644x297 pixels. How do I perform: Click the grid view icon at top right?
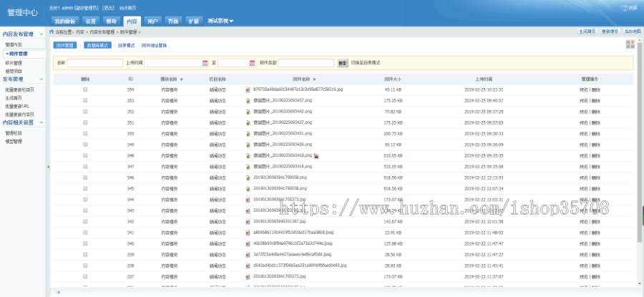[x=630, y=44]
